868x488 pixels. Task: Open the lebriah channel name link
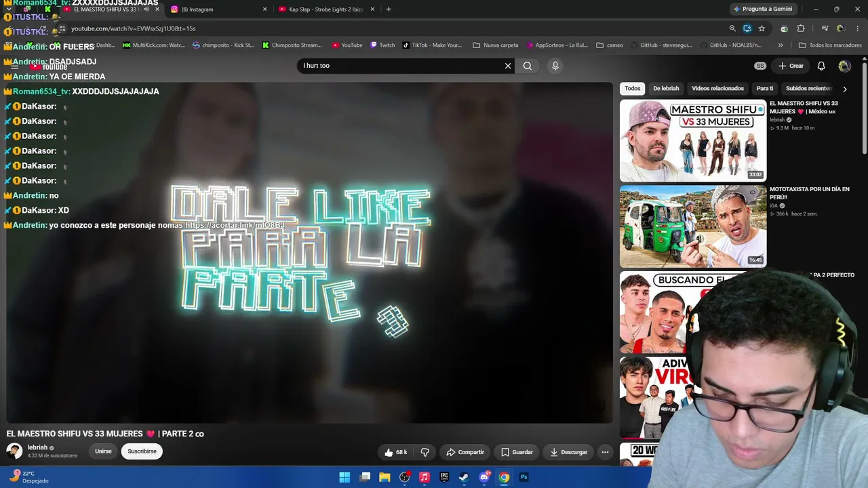coord(37,448)
